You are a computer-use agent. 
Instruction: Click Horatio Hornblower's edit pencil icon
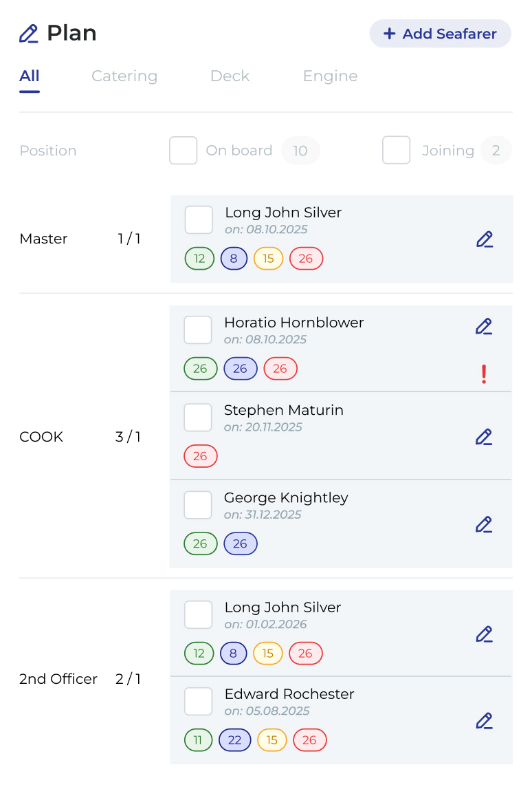tap(484, 326)
